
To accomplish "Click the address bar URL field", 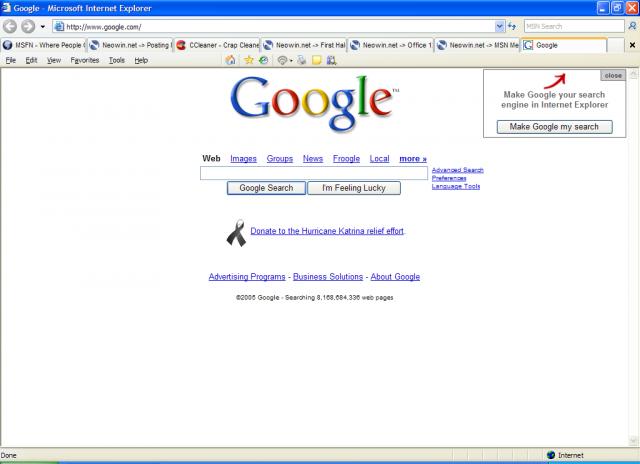I will point(280,27).
